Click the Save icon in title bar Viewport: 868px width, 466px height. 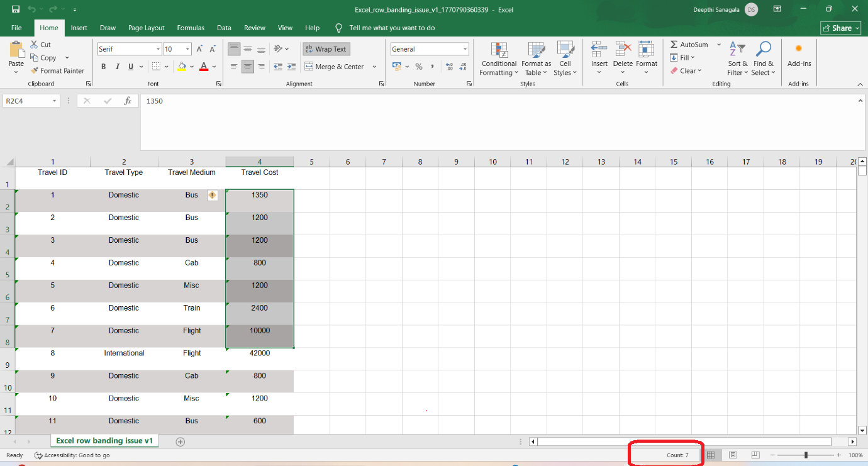[16, 9]
